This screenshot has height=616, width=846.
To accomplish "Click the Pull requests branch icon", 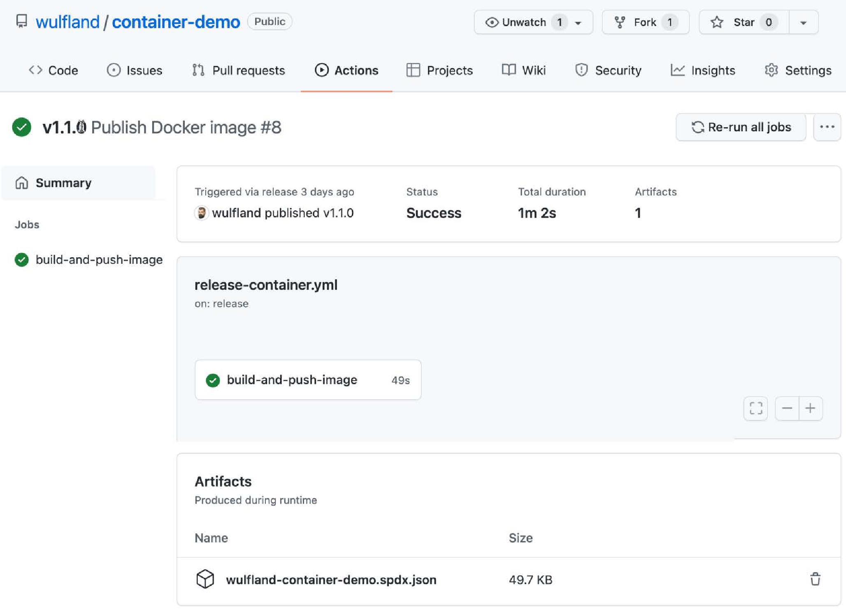I will (x=198, y=70).
